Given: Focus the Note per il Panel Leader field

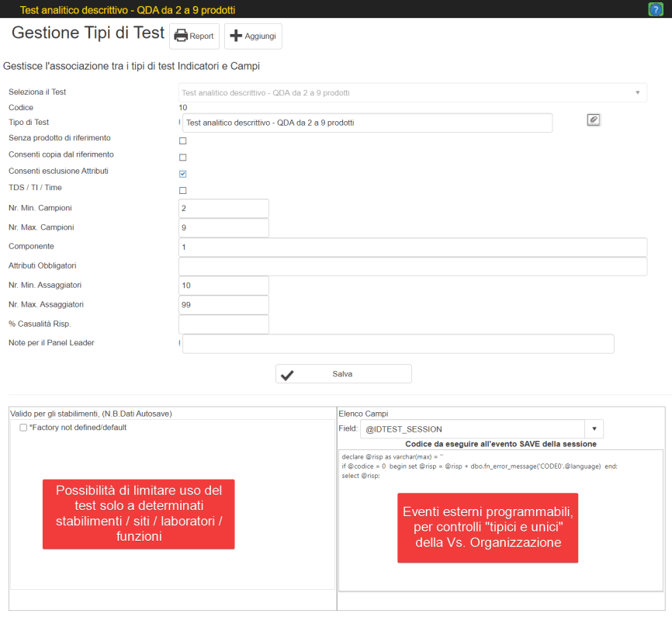Looking at the screenshot, I should click(397, 344).
